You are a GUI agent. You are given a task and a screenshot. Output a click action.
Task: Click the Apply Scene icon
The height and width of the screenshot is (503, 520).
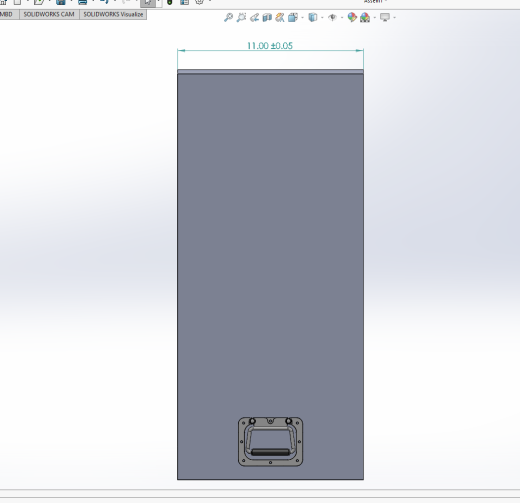pyautogui.click(x=365, y=17)
